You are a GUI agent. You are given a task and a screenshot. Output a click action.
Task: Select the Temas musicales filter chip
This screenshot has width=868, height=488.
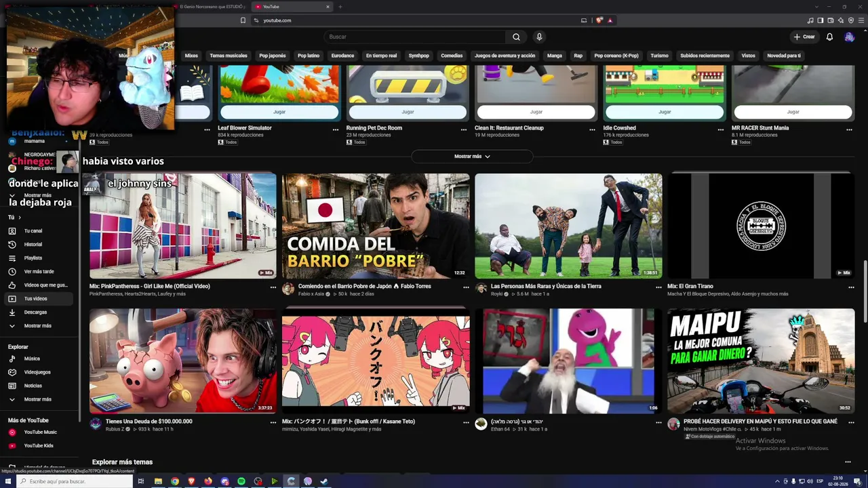229,56
